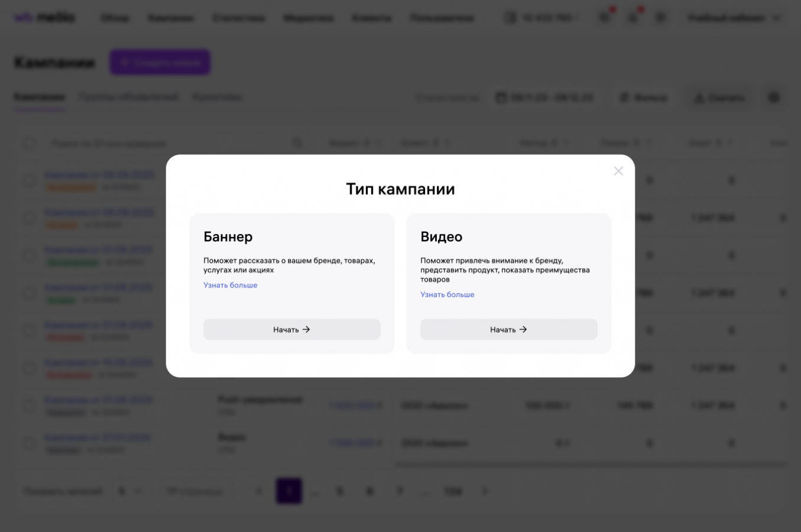Click the campaign name search field
The width and height of the screenshot is (801, 532).
coord(166,143)
